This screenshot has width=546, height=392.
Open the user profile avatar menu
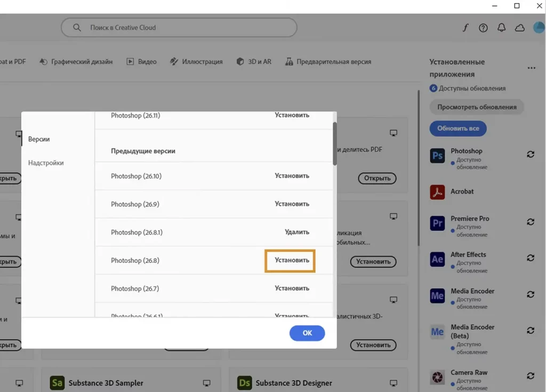click(540, 28)
